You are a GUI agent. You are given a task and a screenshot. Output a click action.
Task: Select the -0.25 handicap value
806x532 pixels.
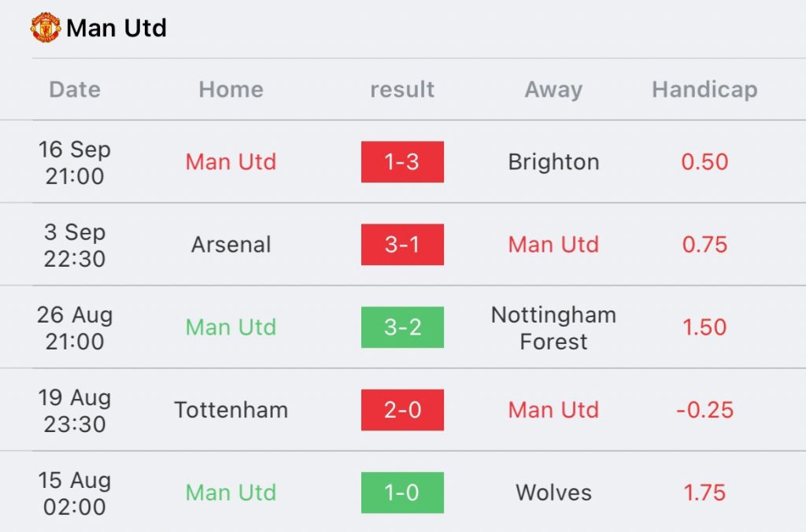[704, 410]
